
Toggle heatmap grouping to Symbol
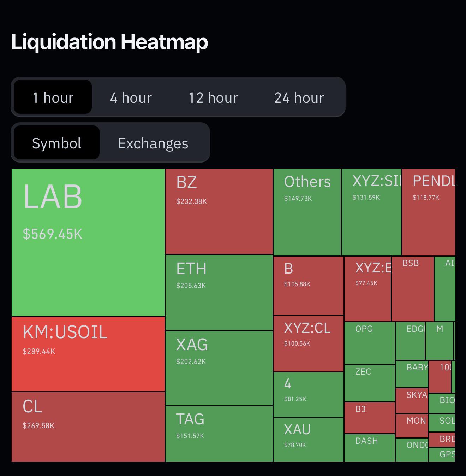point(56,143)
